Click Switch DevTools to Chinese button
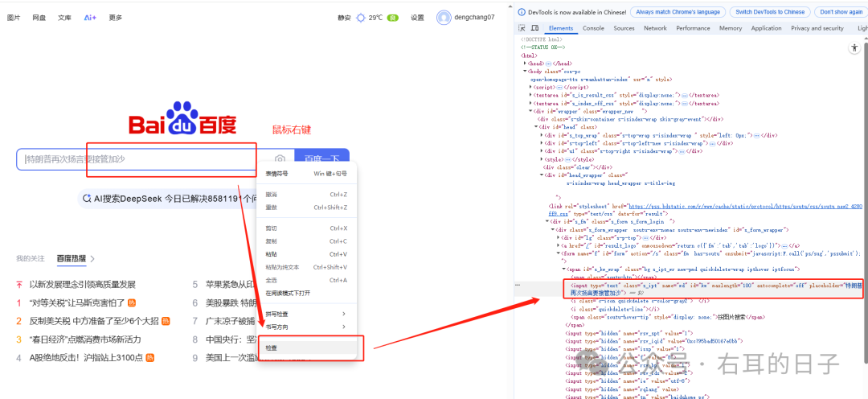This screenshot has height=399, width=868. pyautogui.click(x=770, y=12)
